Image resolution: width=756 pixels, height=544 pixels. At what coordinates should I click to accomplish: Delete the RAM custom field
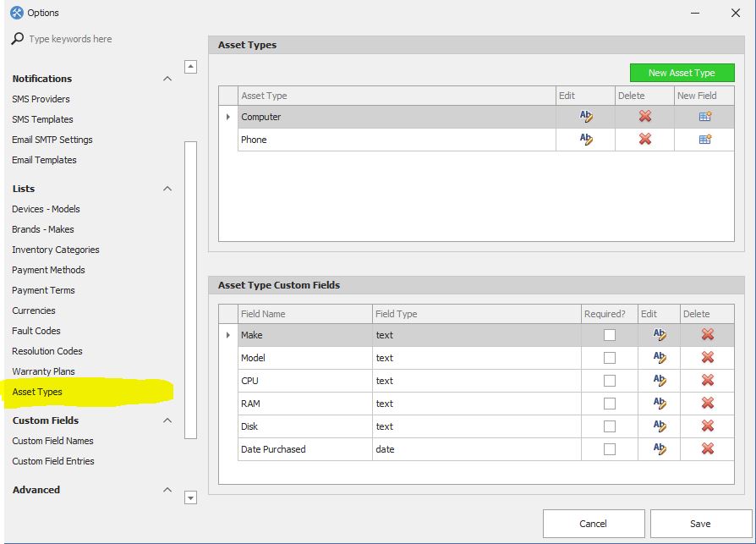click(707, 404)
